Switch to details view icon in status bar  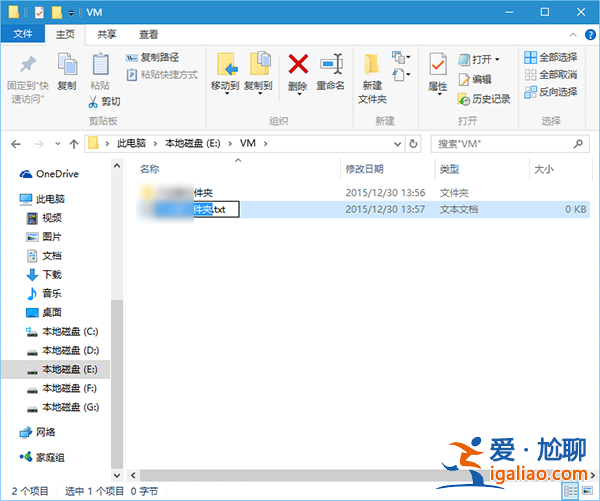pyautogui.click(x=571, y=491)
